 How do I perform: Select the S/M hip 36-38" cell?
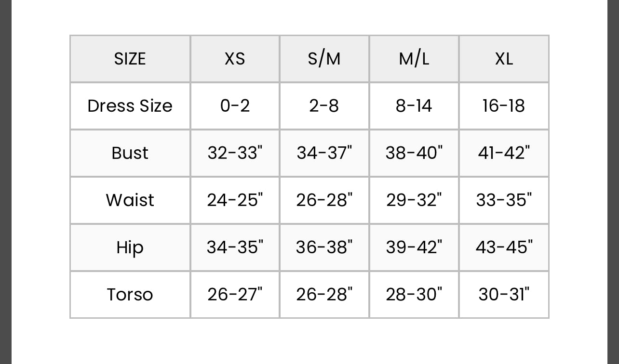(324, 247)
